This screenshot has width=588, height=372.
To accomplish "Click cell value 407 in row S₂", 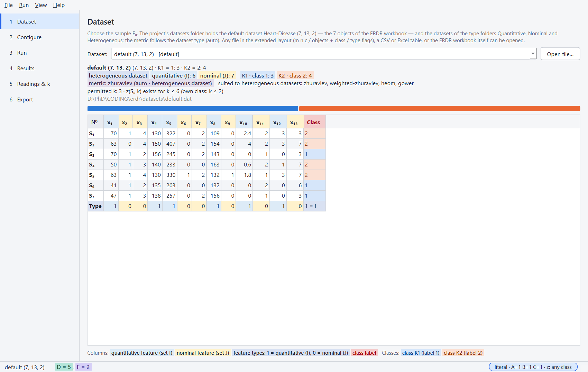I will coord(170,144).
